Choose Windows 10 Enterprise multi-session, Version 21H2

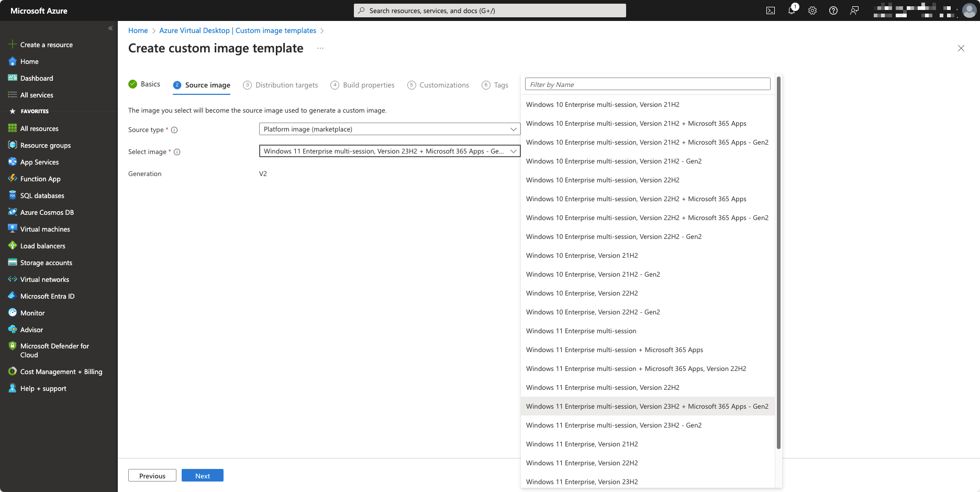(x=648, y=105)
